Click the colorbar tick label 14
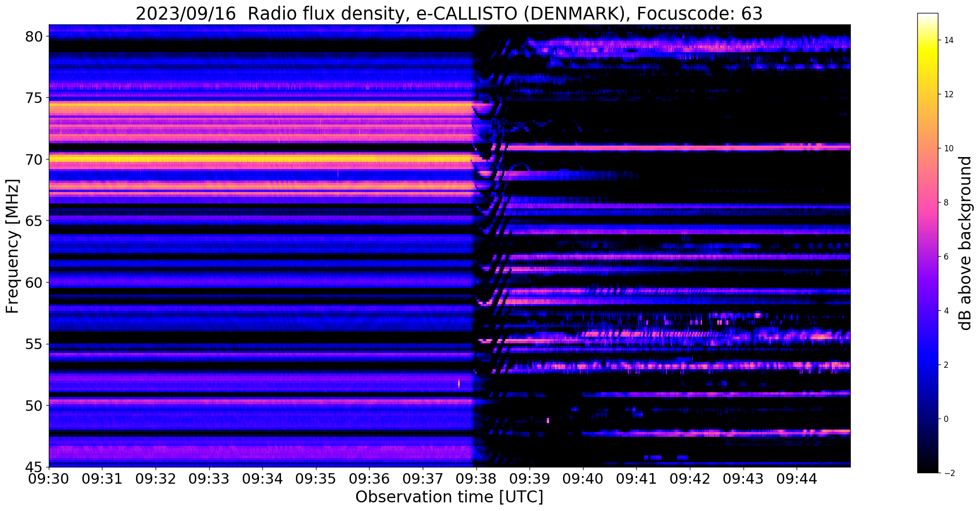 (x=948, y=40)
